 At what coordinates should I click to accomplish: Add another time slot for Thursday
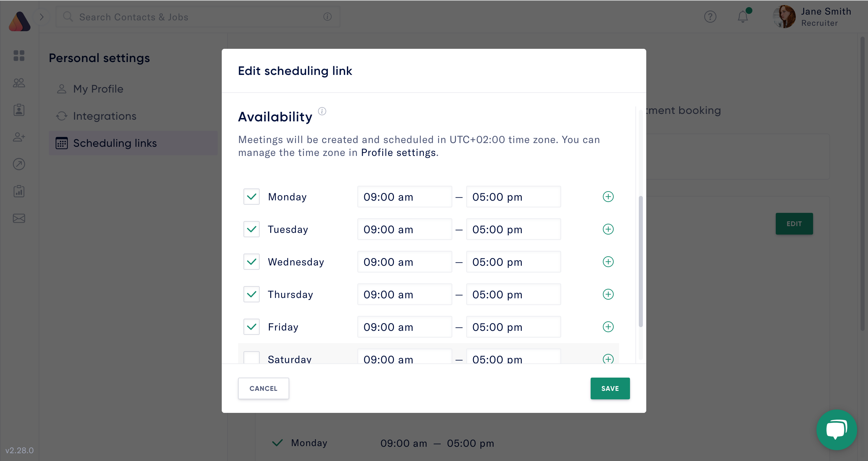pyautogui.click(x=608, y=294)
